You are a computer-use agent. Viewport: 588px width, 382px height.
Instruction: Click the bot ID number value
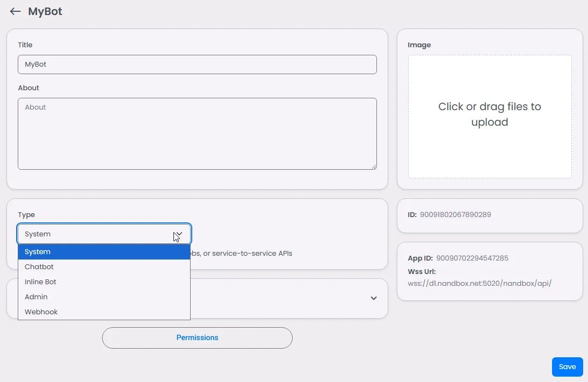[x=455, y=215]
